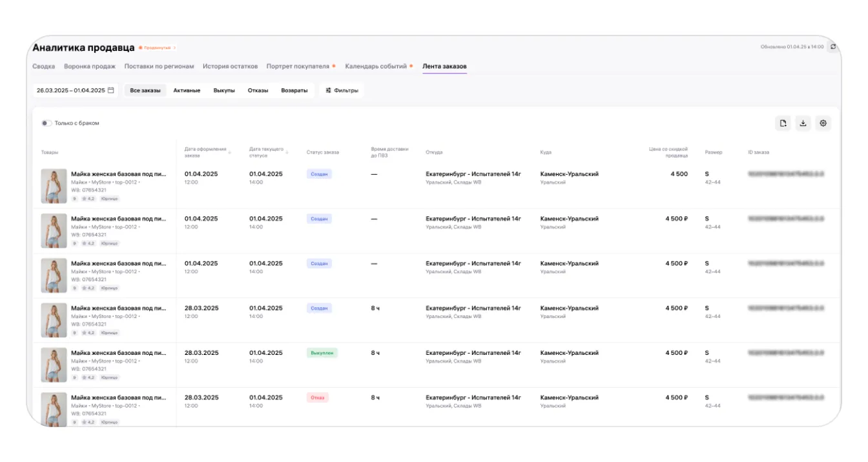Image resolution: width=868 pixels, height=462 pixels.
Task: Expand the 'Продвинутый' plan chevron
Action: pyautogui.click(x=174, y=48)
